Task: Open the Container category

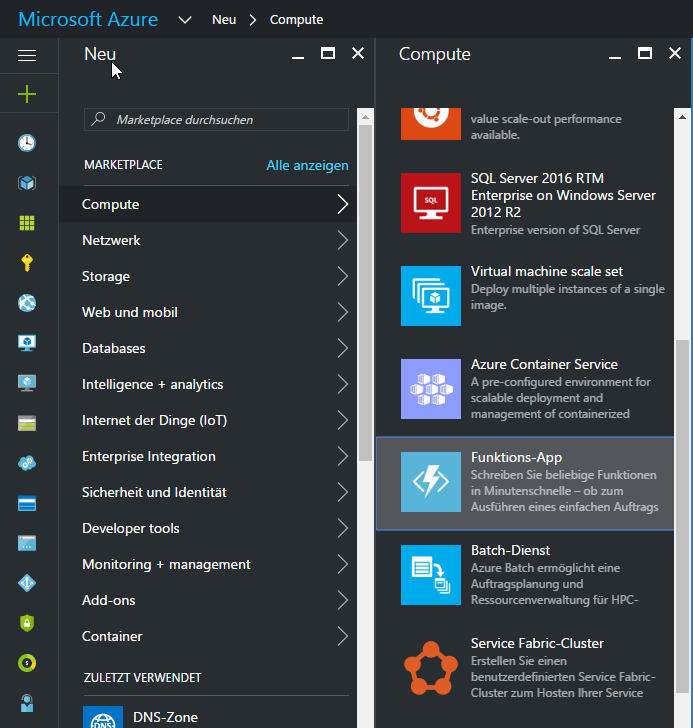Action: pyautogui.click(x=208, y=636)
